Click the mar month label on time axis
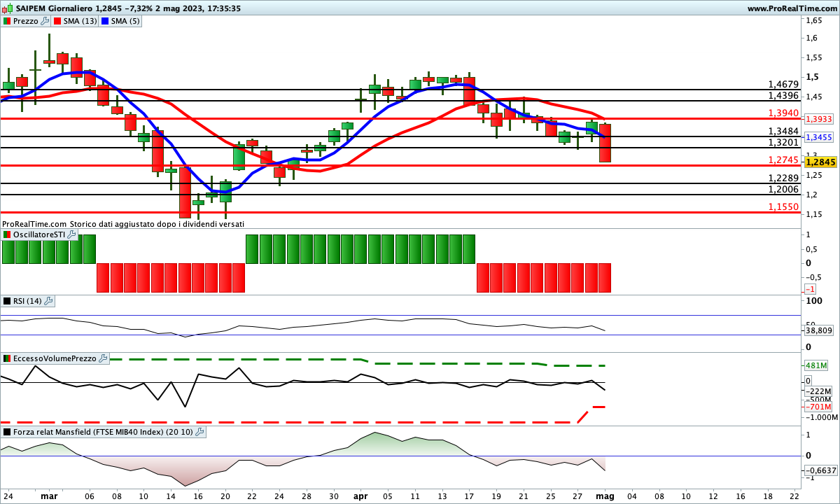 coord(49,495)
